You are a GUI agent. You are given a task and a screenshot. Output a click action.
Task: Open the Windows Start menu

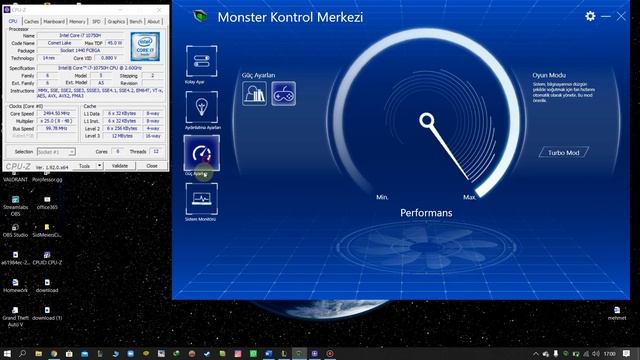click(x=7, y=353)
